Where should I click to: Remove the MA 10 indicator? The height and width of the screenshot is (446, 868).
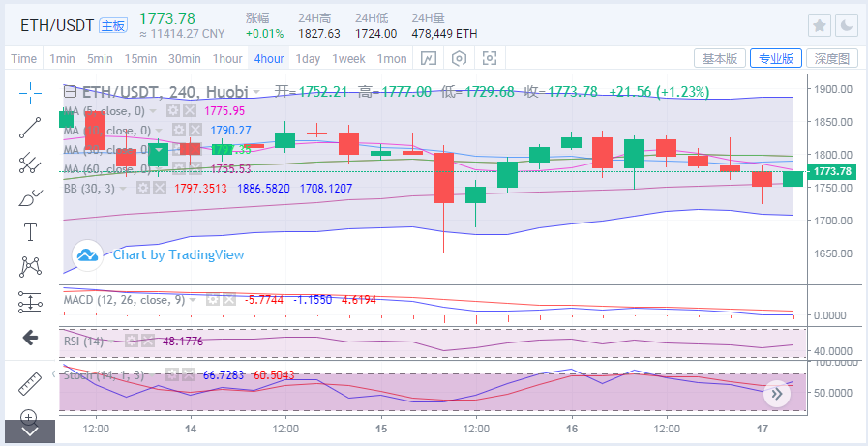tap(195, 130)
